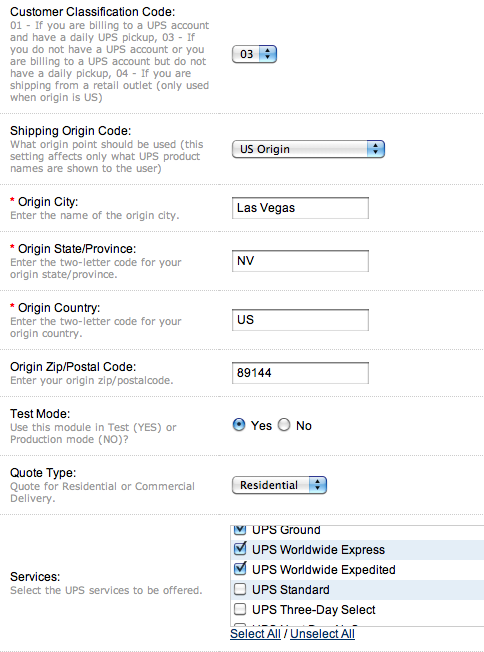This screenshot has width=484, height=652.
Task: Uncheck UPS Worldwide Expedited service
Action: pos(240,569)
